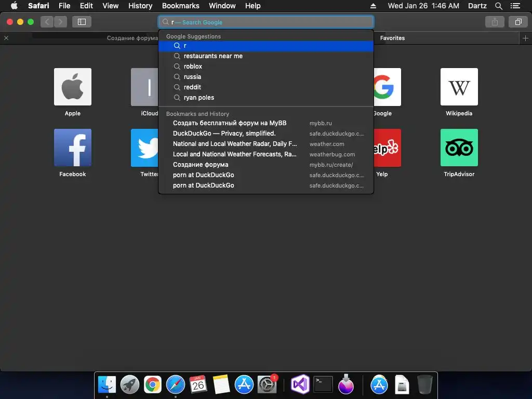Open the Help menu
Image resolution: width=532 pixels, height=399 pixels.
point(253,6)
